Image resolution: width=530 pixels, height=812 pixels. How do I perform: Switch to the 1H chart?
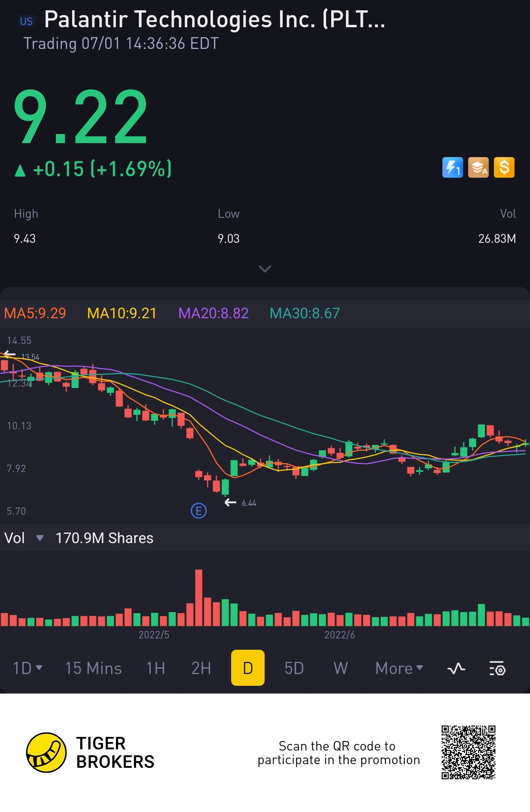click(x=156, y=668)
